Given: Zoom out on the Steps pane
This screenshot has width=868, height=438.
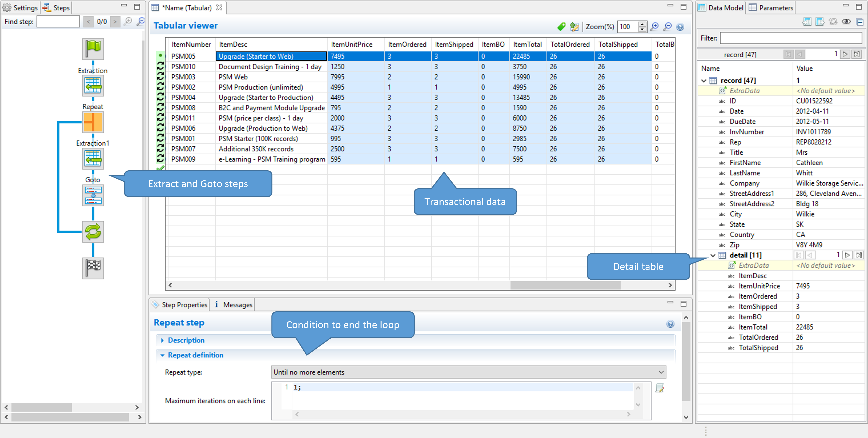Looking at the screenshot, I should coord(140,21).
